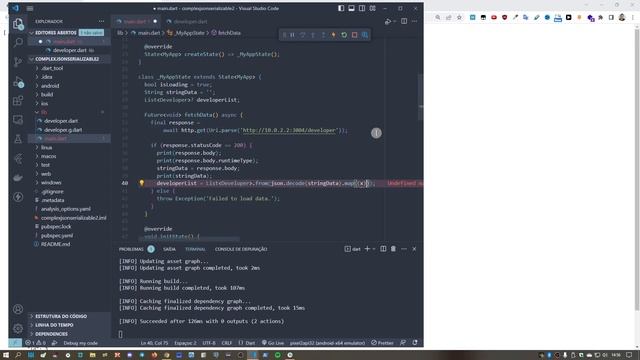Screen dimensions: 640x360
Task: Open the TERMINAL panel tab
Action: tap(195, 249)
